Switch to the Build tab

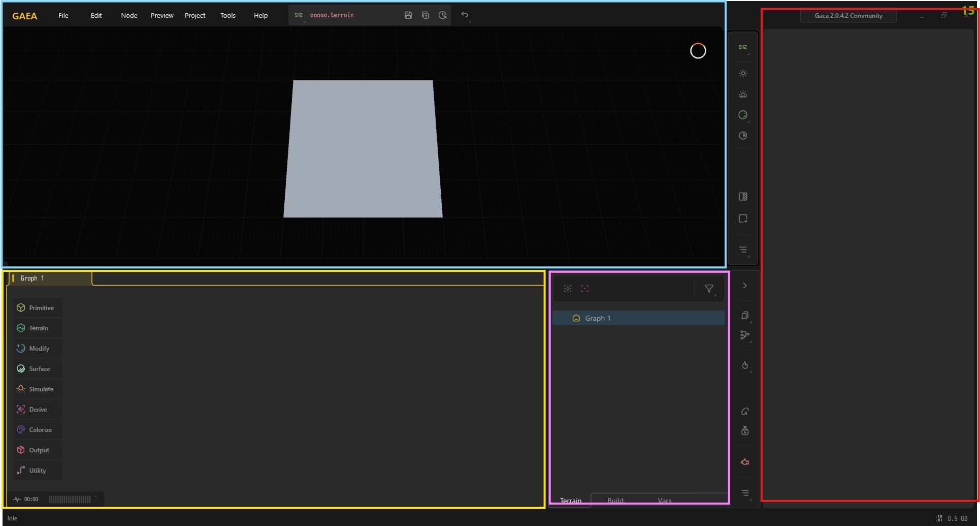615,500
